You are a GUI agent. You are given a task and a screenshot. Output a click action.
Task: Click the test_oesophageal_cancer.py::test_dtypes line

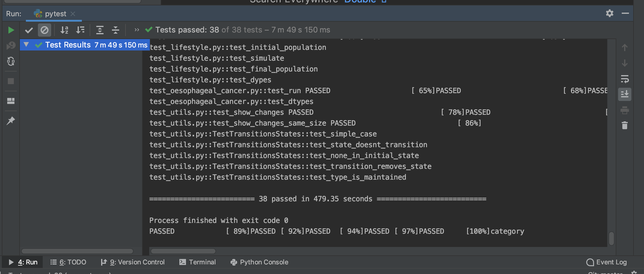pos(231,102)
